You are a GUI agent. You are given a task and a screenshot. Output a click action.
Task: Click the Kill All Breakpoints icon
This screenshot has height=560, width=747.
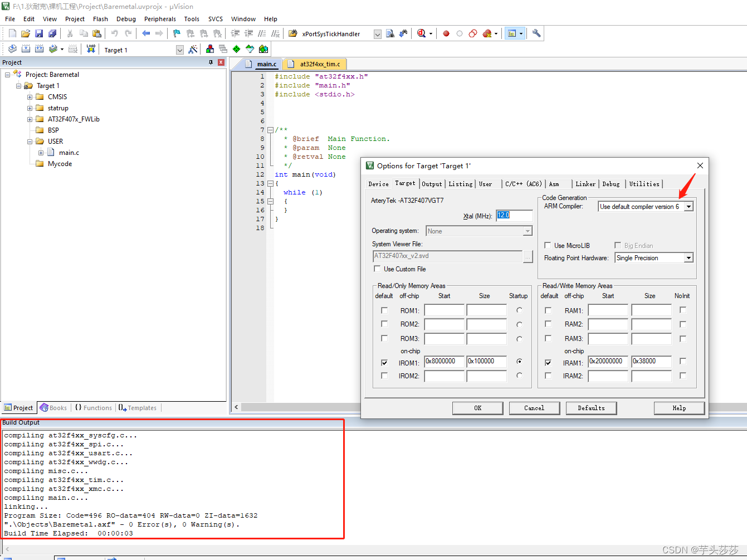[487, 33]
